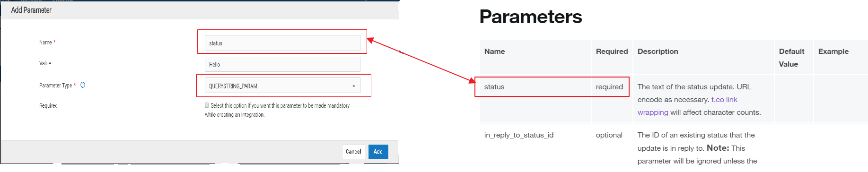Click the Add Parameter dialog title
Image resolution: width=868 pixels, height=172 pixels.
pyautogui.click(x=31, y=10)
